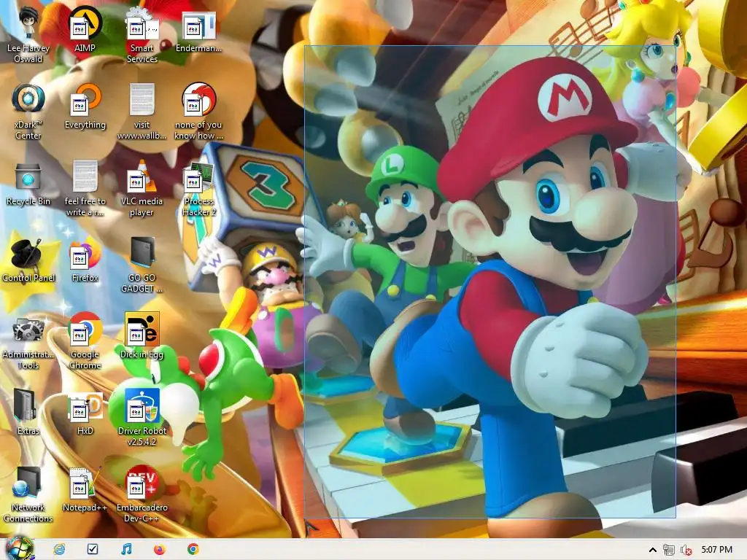Launch Chrome from the taskbar

pyautogui.click(x=193, y=550)
